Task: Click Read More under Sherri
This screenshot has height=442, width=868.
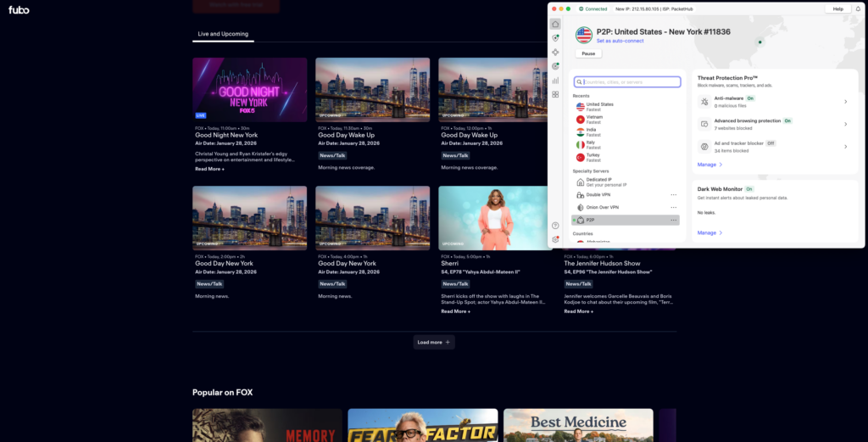Action: [455, 311]
